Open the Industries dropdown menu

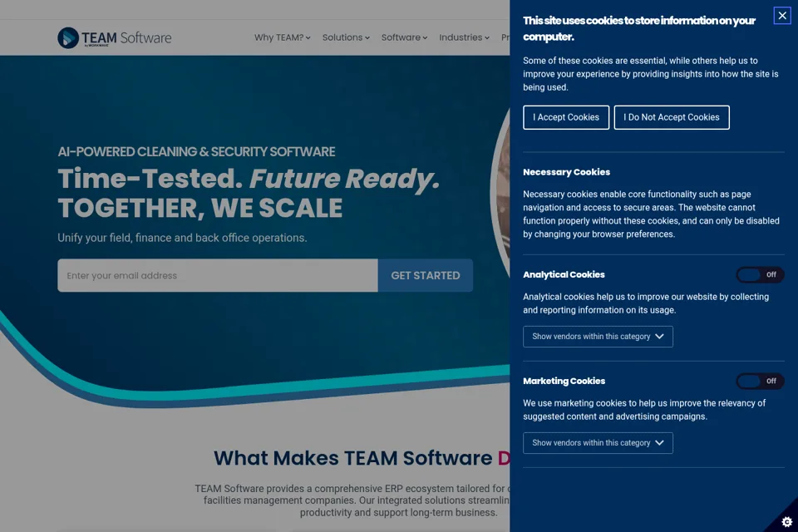464,37
